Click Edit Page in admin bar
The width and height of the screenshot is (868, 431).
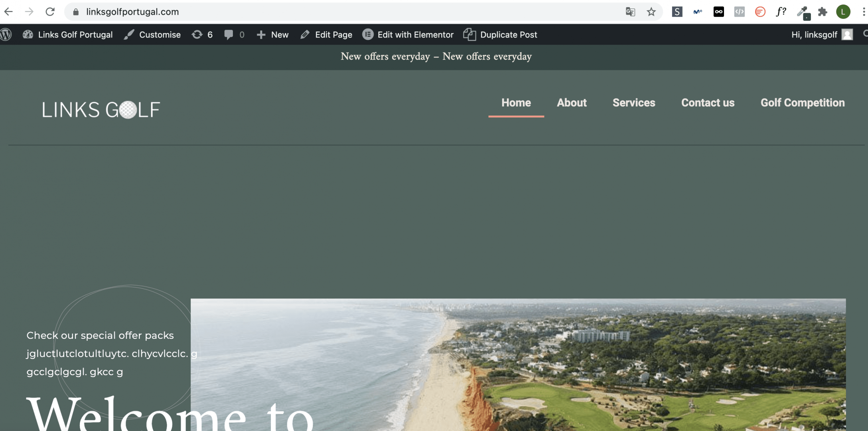click(x=326, y=35)
